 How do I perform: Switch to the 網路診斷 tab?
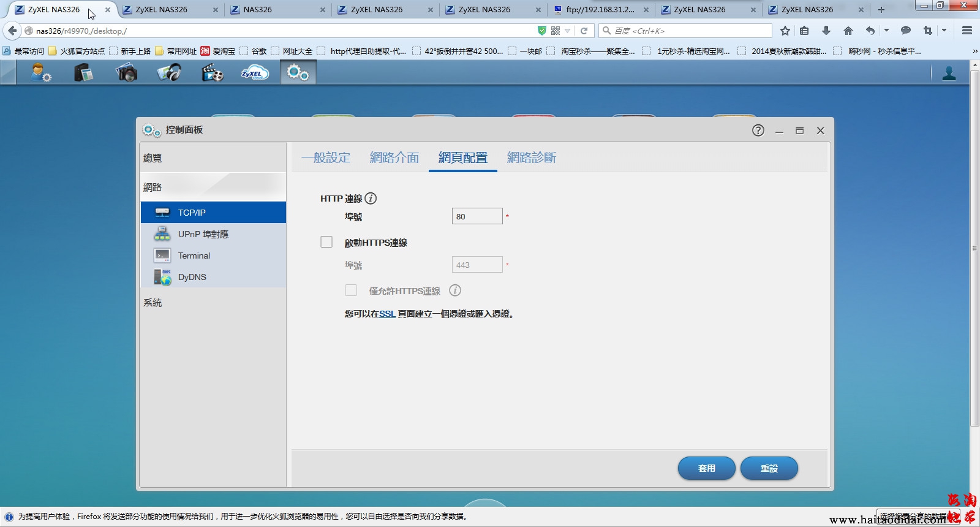(x=531, y=157)
